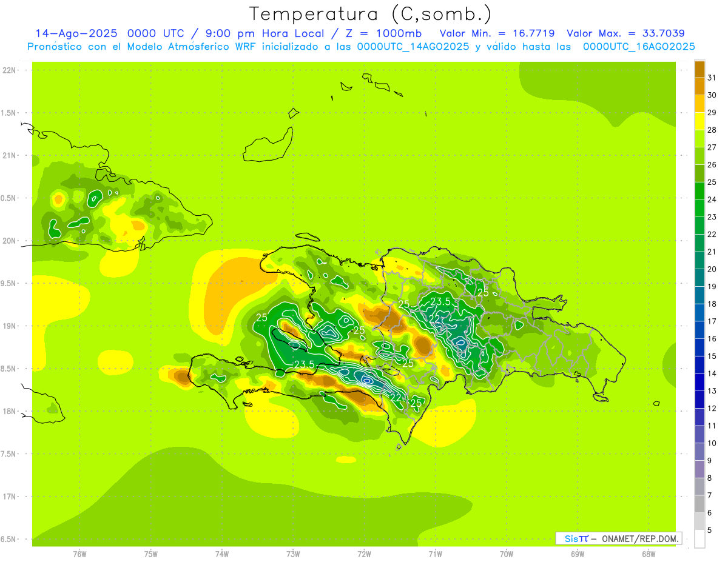Click the "22N" latitude label
Screen dimensions: 728x562
[9, 70]
